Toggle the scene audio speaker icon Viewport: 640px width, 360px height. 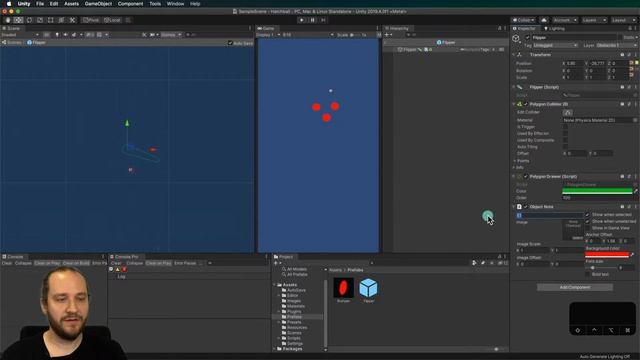point(65,35)
